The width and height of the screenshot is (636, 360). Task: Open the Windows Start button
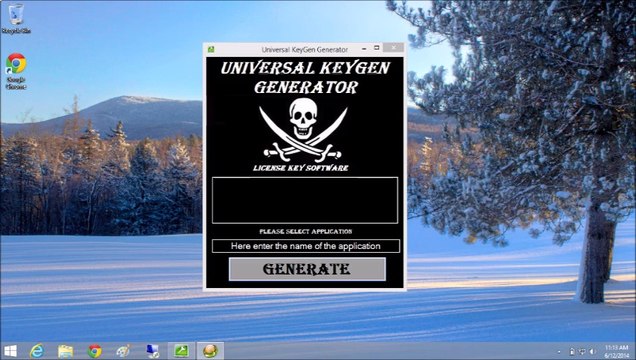[x=10, y=351]
